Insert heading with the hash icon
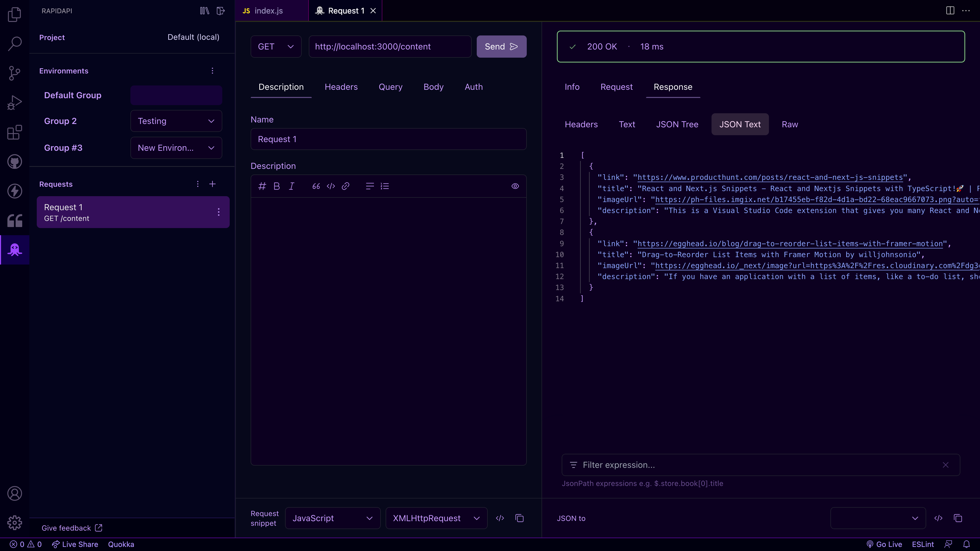This screenshot has height=551, width=980. (x=262, y=186)
